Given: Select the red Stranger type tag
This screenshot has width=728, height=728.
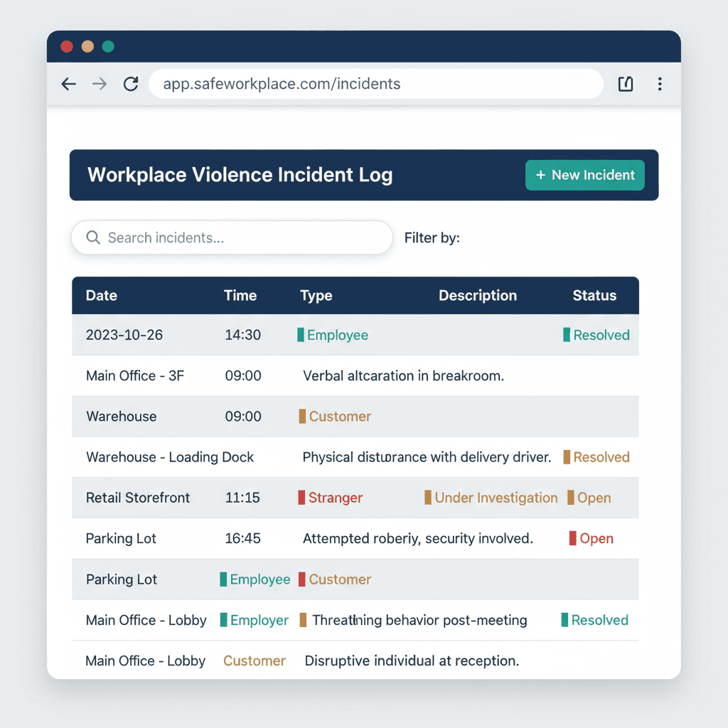Looking at the screenshot, I should [x=335, y=498].
